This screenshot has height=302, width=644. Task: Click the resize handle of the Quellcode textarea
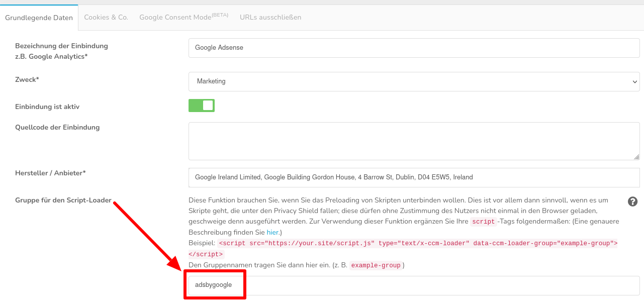(x=636, y=157)
